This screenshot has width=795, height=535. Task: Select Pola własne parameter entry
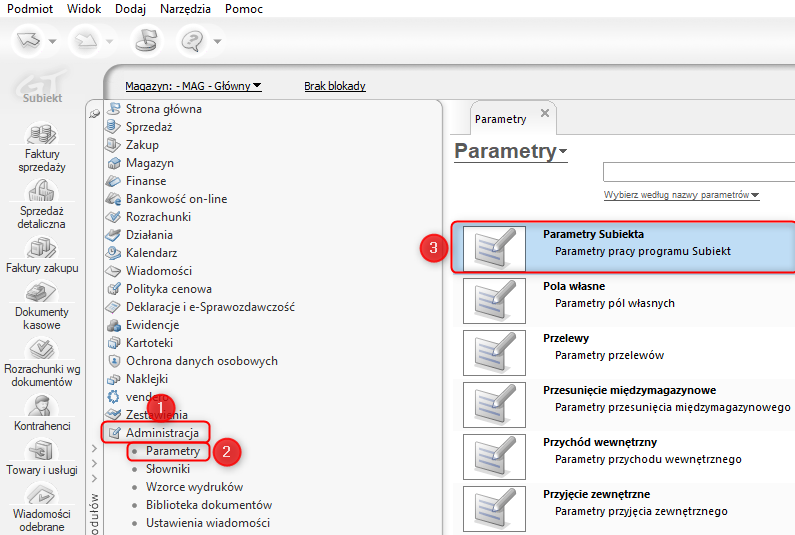(x=624, y=300)
